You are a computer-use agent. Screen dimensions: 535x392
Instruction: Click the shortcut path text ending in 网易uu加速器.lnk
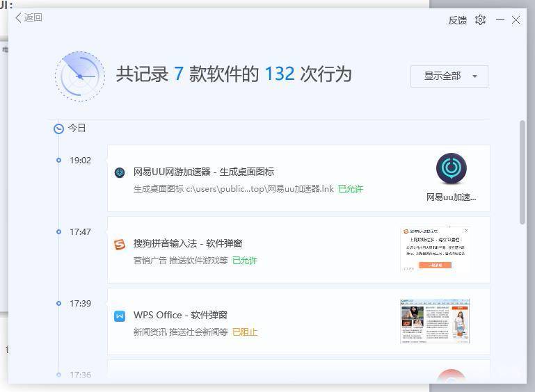233,189
